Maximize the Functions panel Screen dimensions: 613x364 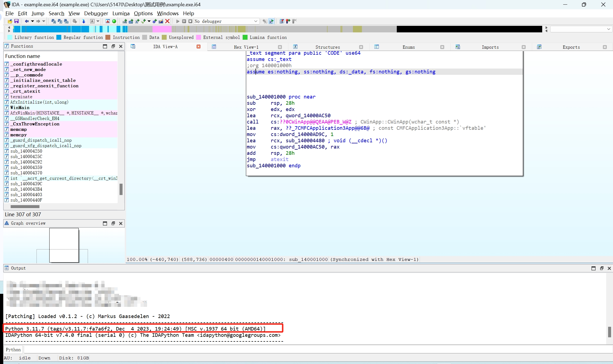click(105, 46)
